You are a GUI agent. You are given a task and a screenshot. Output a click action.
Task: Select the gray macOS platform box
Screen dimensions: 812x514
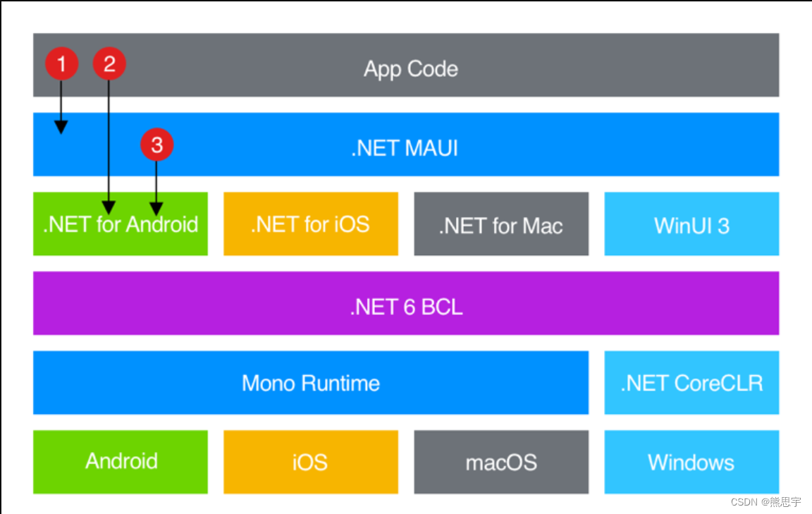pos(501,462)
